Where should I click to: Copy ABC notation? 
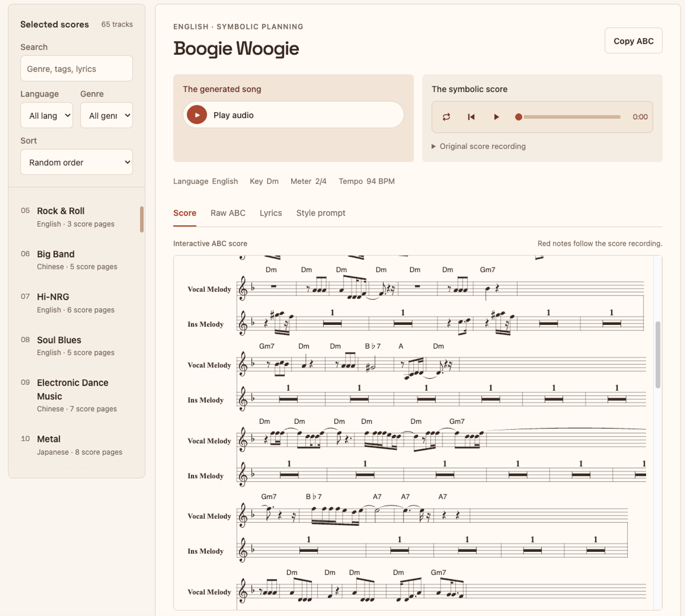633,41
